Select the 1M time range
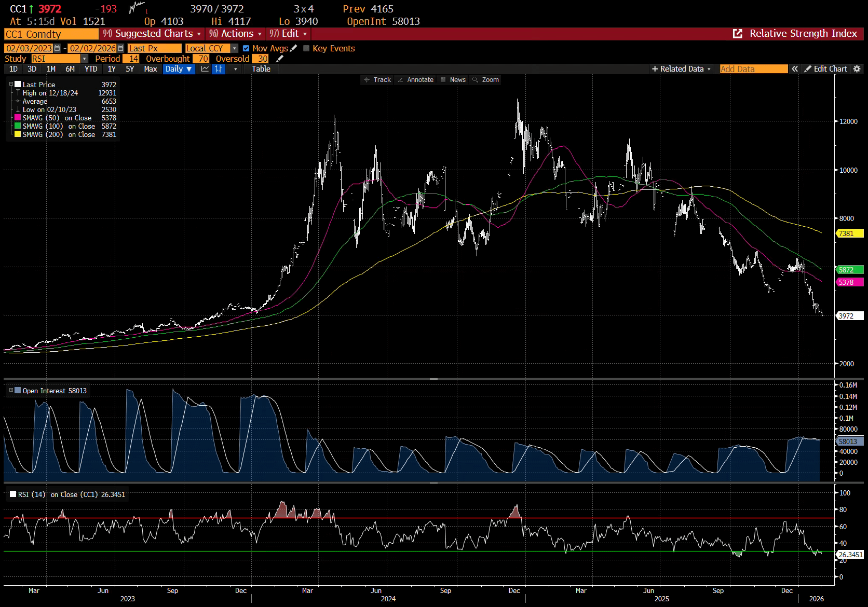Image resolution: width=868 pixels, height=607 pixels. pyautogui.click(x=51, y=69)
